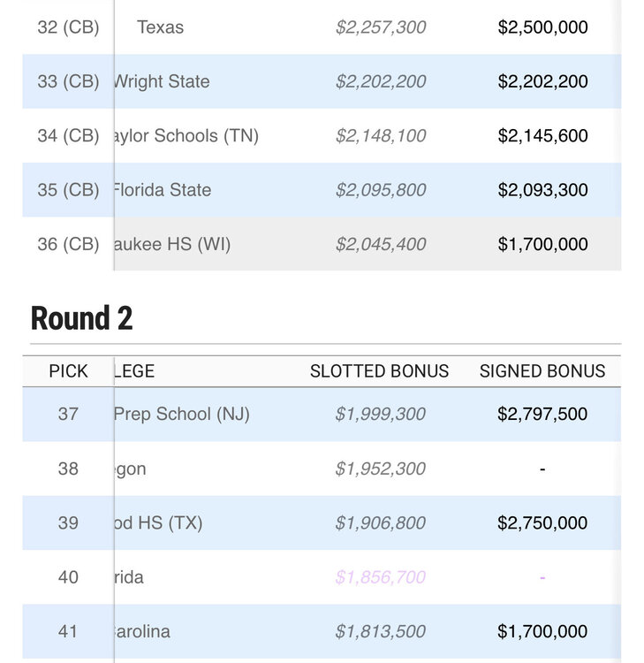The width and height of the screenshot is (644, 663).
Task: Click the $2,500,000 signed bonus value
Action: [x=542, y=27]
